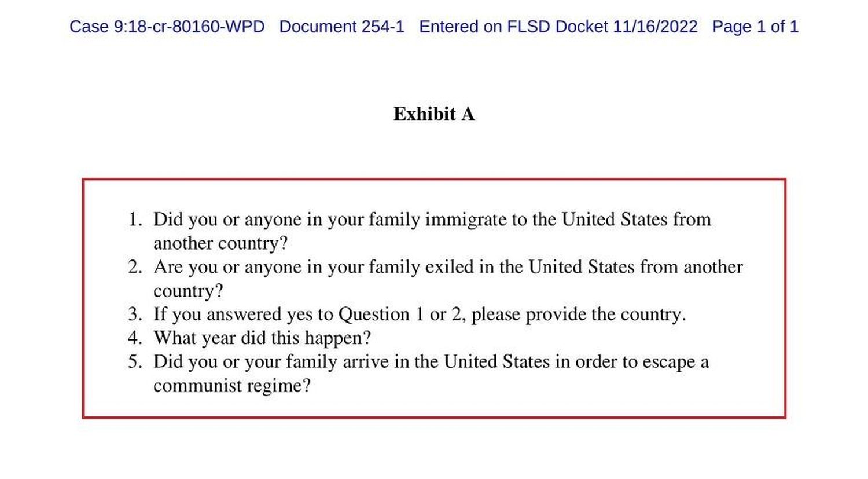Click the text 'communist regime?'
Viewport: 868px width, 479px height.
232,386
